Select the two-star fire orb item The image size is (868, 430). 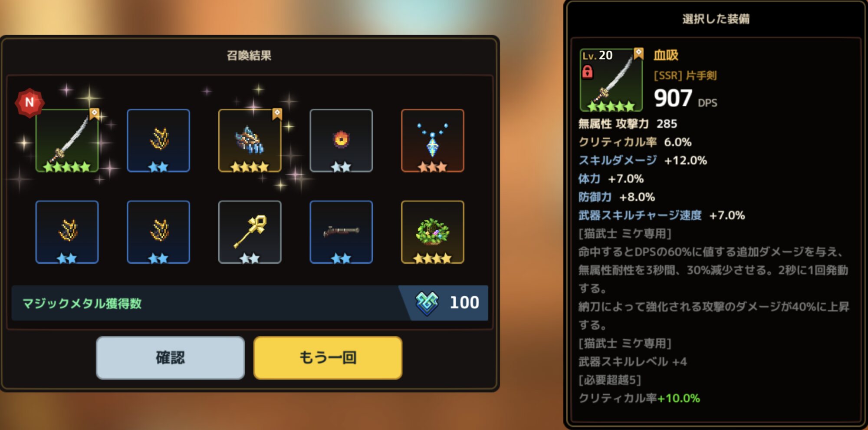click(341, 141)
